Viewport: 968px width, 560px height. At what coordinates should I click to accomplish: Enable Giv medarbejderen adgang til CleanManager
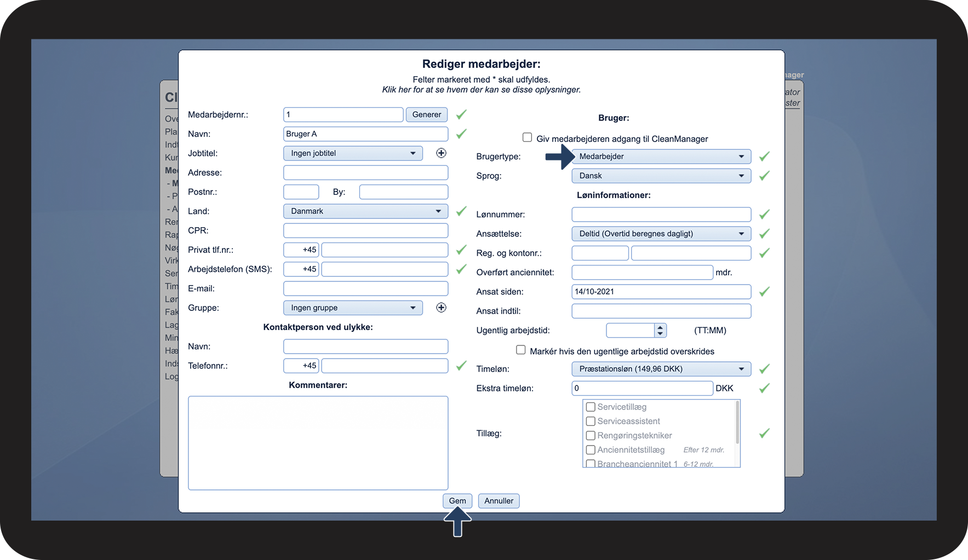pos(527,137)
